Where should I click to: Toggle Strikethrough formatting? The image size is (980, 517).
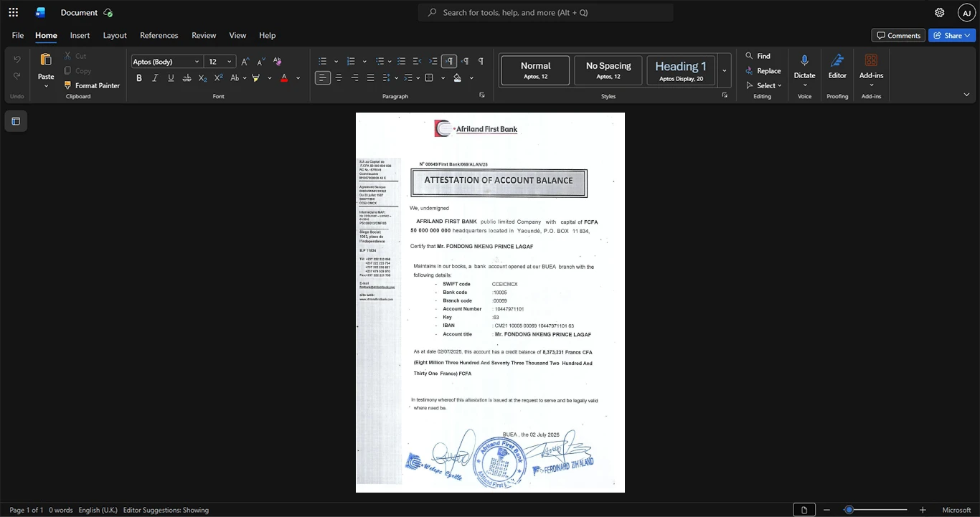click(187, 77)
